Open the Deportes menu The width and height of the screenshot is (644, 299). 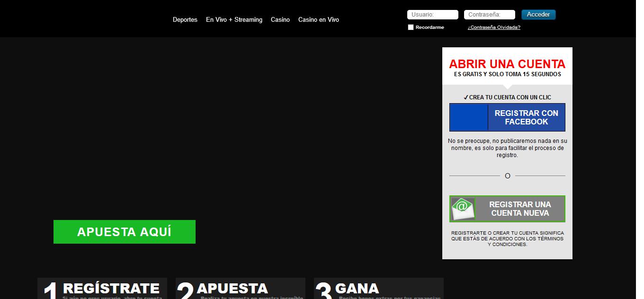[185, 19]
